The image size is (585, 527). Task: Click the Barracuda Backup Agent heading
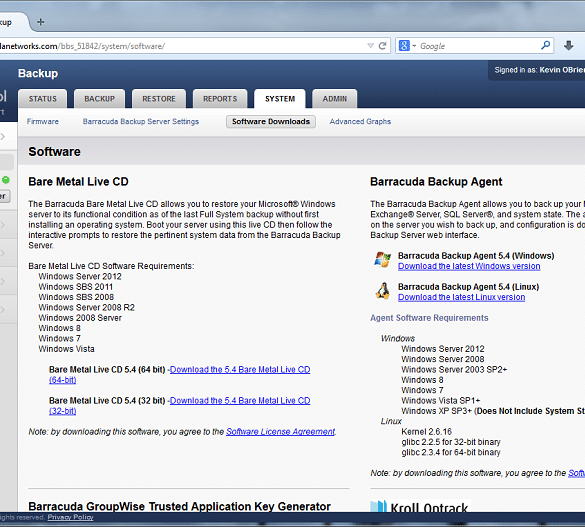[436, 182]
